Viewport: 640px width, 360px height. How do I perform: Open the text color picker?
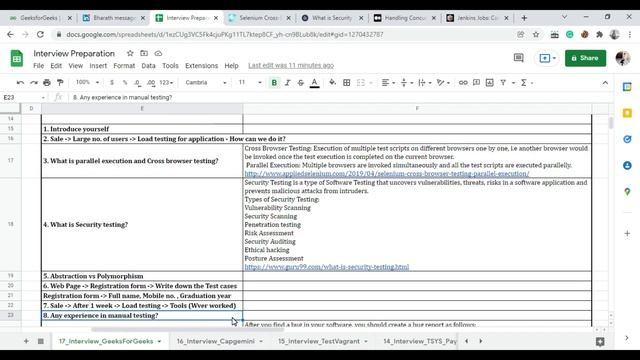314,83
